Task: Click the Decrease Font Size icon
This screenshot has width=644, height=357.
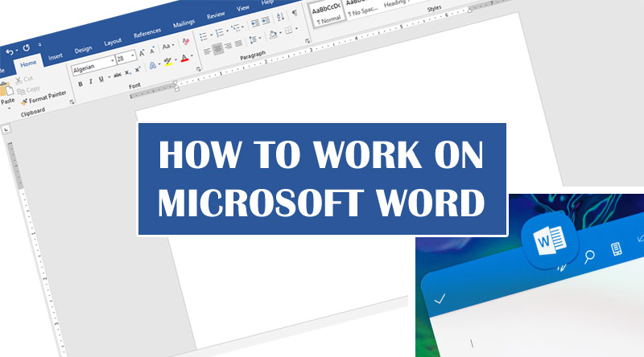Action: point(152,51)
